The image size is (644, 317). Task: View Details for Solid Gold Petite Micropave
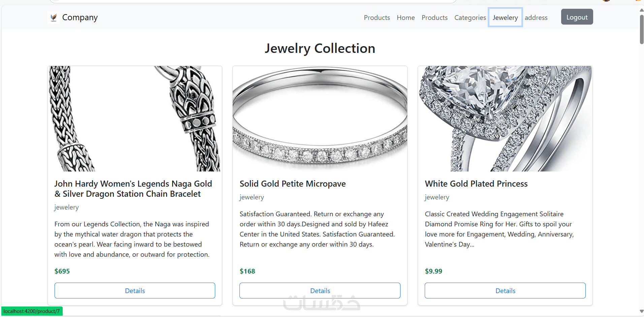pyautogui.click(x=320, y=290)
